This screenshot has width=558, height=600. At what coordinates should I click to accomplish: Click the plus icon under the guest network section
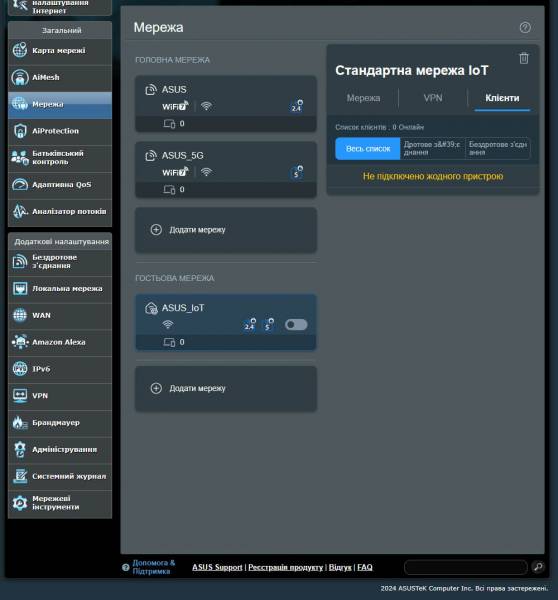coord(156,388)
